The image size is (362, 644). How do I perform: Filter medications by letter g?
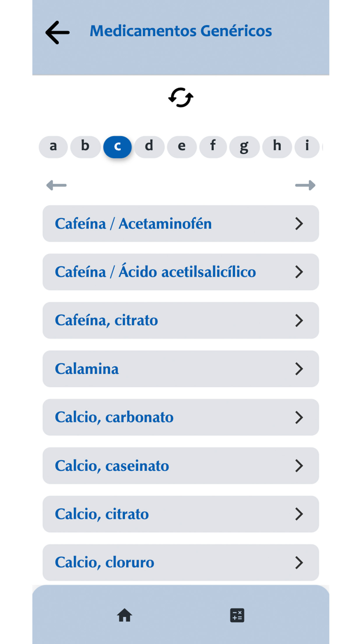coord(244,147)
